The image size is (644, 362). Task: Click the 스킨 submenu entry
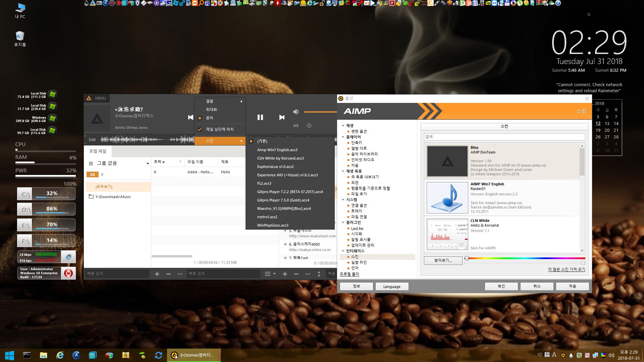(220, 141)
